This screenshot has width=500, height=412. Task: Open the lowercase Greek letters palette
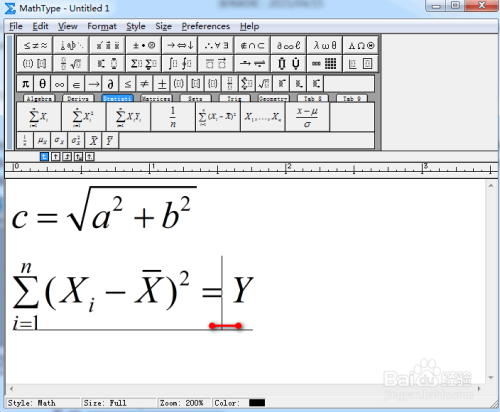tap(325, 45)
